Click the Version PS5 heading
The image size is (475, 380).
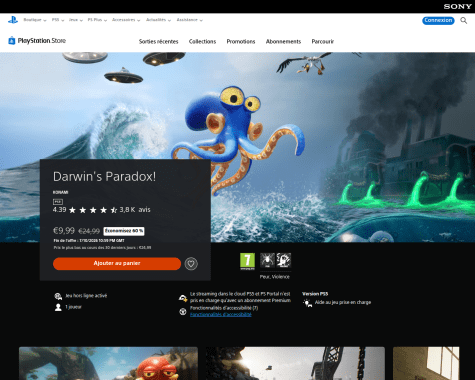pos(315,294)
